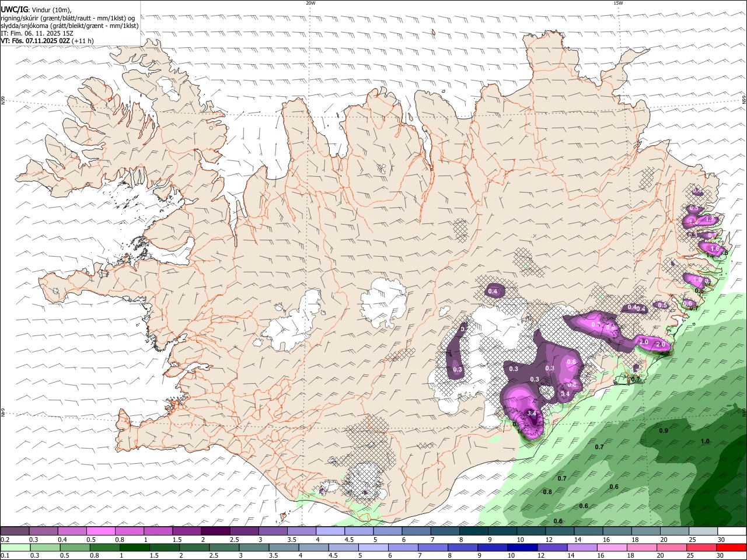This screenshot has height=560, width=747.
Task: Click the "3.4" snowfall value in the pink patch
Action: coord(532,413)
